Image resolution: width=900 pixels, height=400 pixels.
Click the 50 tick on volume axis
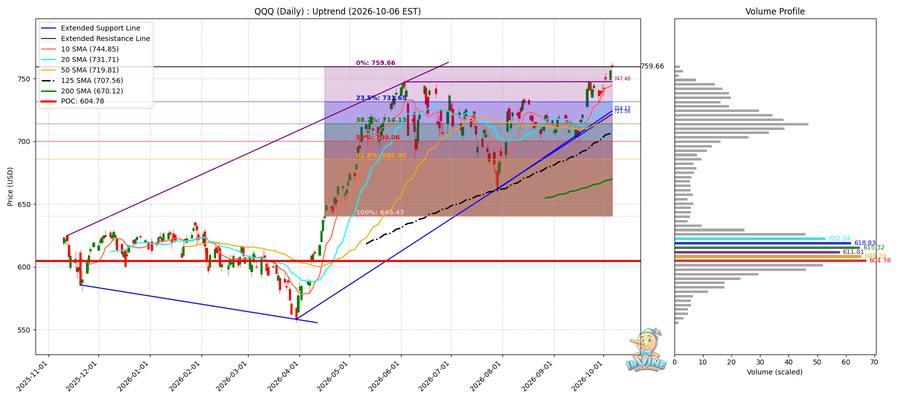(x=818, y=362)
